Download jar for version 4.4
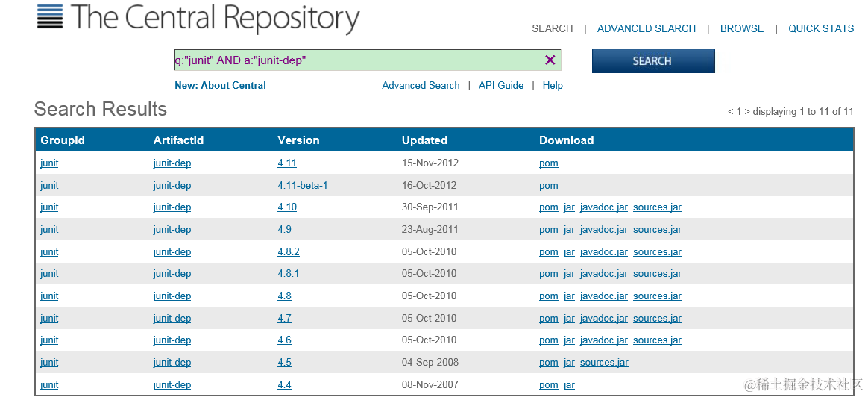The width and height of the screenshot is (868, 397). coord(569,385)
